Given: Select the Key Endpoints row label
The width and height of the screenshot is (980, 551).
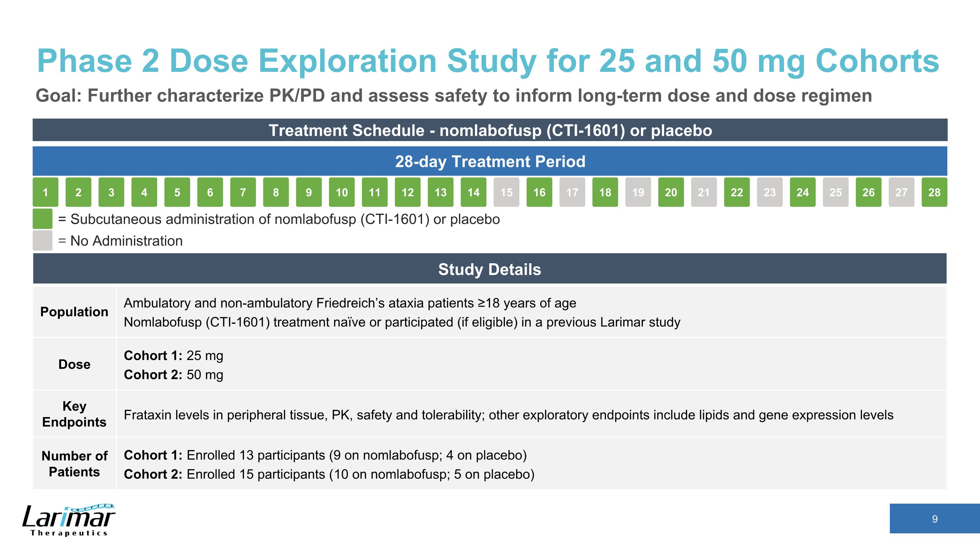Looking at the screenshot, I should [74, 414].
